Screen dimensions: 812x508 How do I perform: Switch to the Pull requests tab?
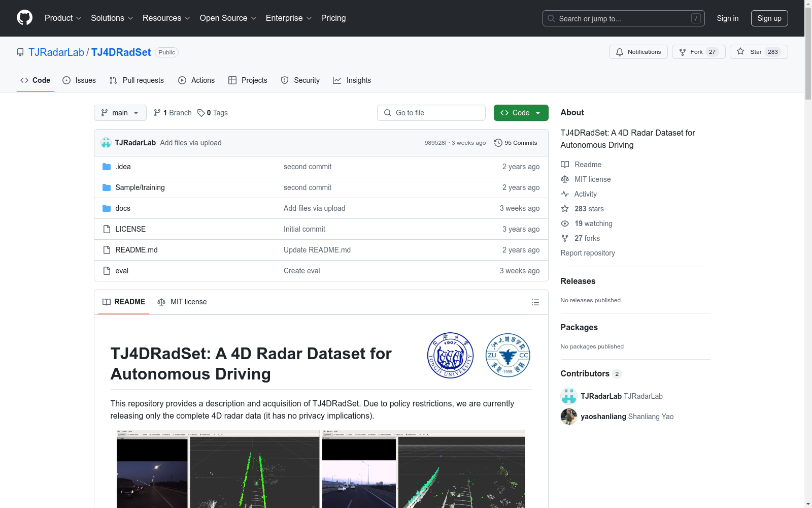tap(137, 80)
